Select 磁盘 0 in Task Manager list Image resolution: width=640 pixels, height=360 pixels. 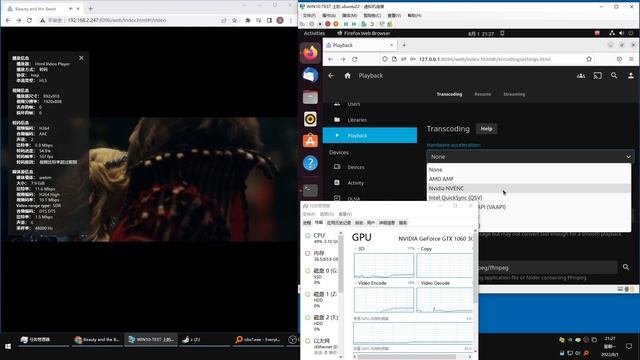click(322, 276)
